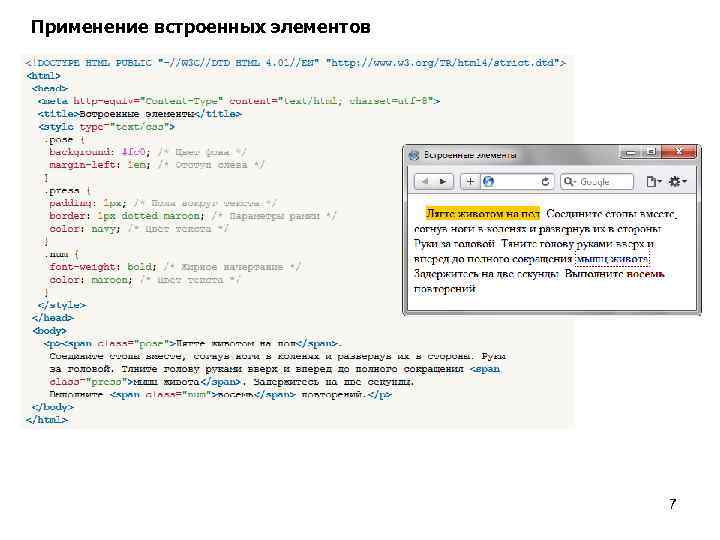Image resolution: width=720 pixels, height=540 pixels.
Task: Maximize the 'Встроенные элементы' browser window
Action: pyautogui.click(x=651, y=152)
